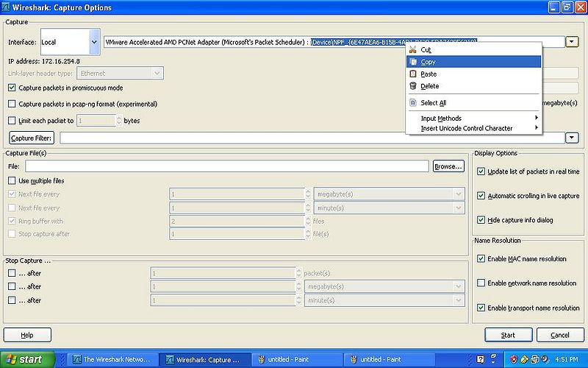Click the Paint icon of the second untitled - Paint item
588x368 pixels.
354,359
